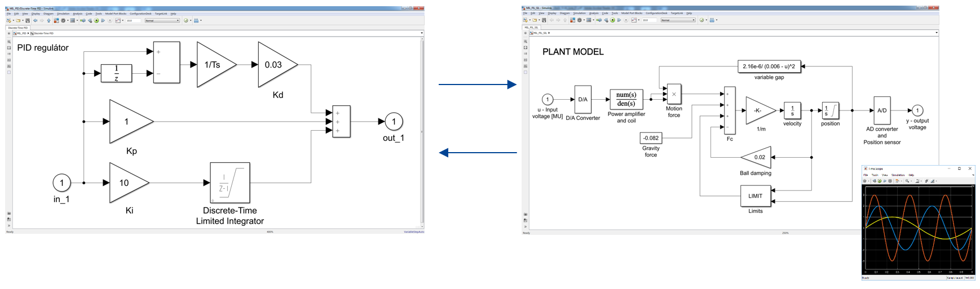The width and height of the screenshot is (980, 289).
Task: Select the variable gap function block
Action: click(769, 66)
